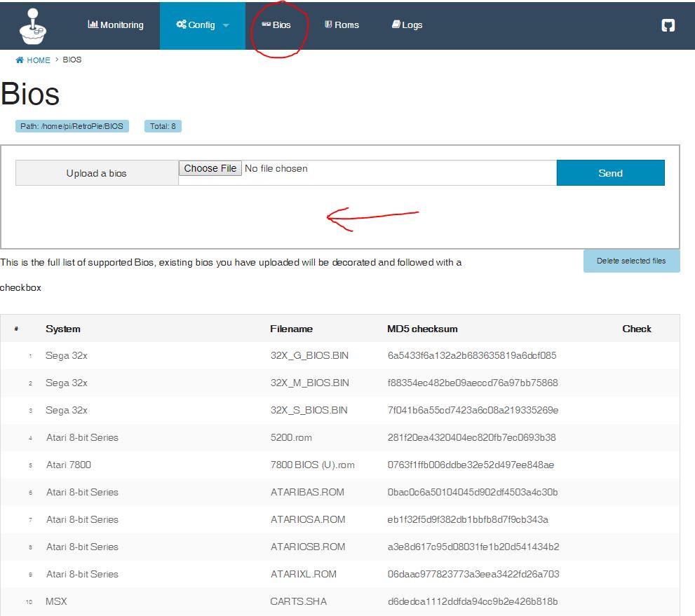The height and width of the screenshot is (616, 695).
Task: Expand the Config dropdown caret
Action: [226, 25]
